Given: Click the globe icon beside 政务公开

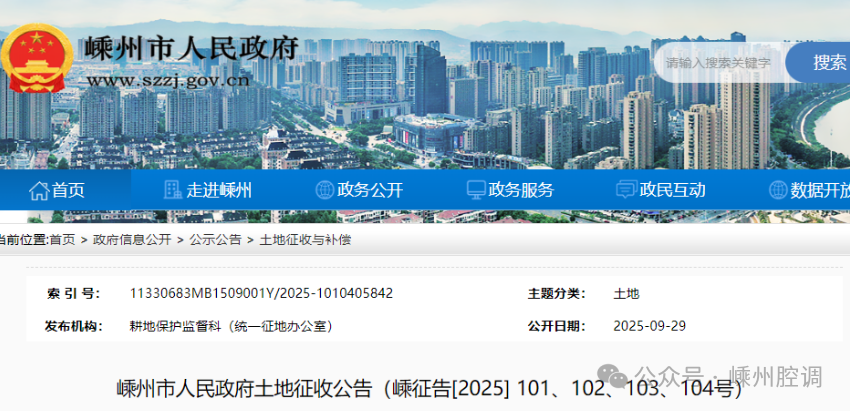Looking at the screenshot, I should tap(324, 190).
